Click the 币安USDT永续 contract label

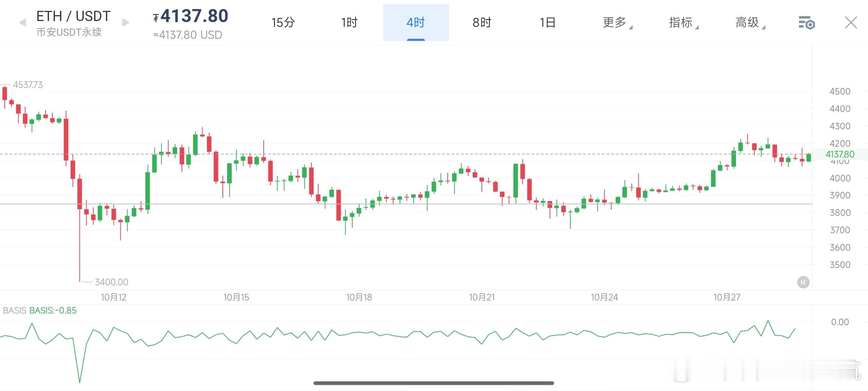pos(70,33)
